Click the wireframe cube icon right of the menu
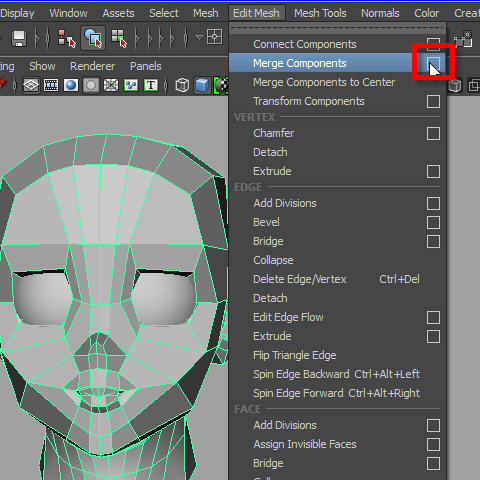The image size is (480, 480). coord(455,86)
